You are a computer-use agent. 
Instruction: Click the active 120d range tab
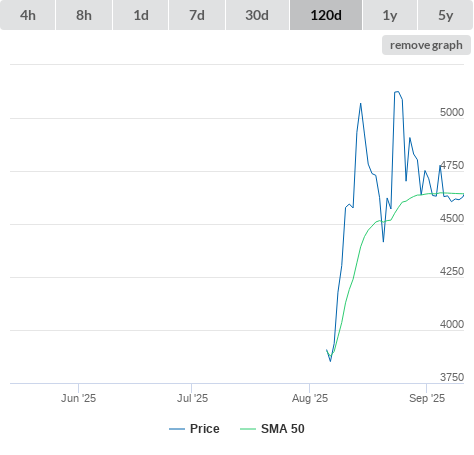326,15
